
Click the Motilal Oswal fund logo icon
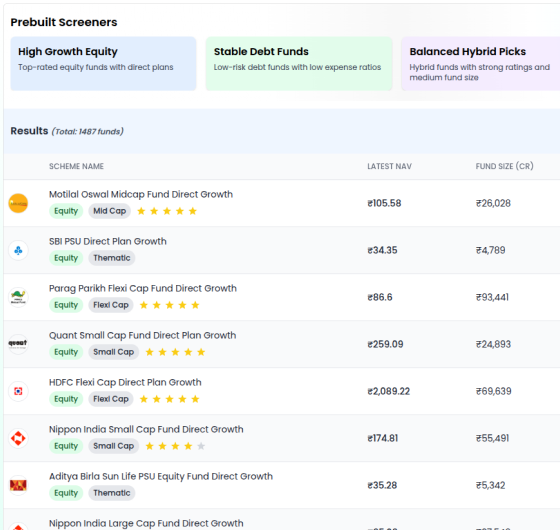coord(18,203)
